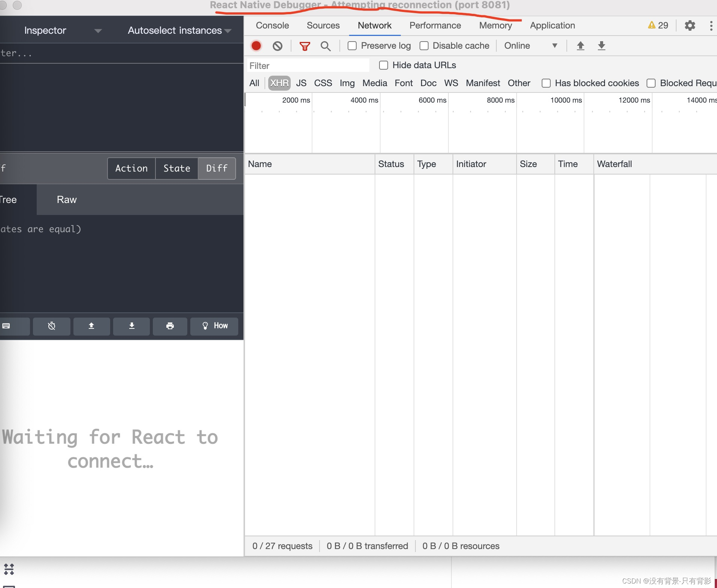Sort requests by Name column
Screen dimensions: 717x588
coord(310,164)
